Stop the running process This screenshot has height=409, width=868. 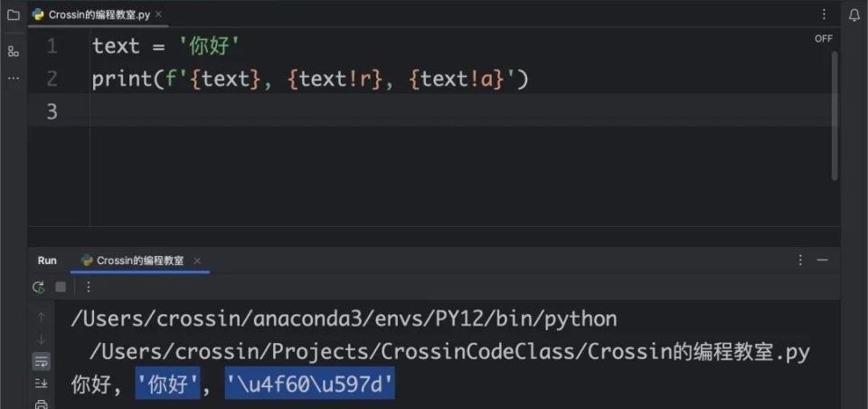click(61, 287)
